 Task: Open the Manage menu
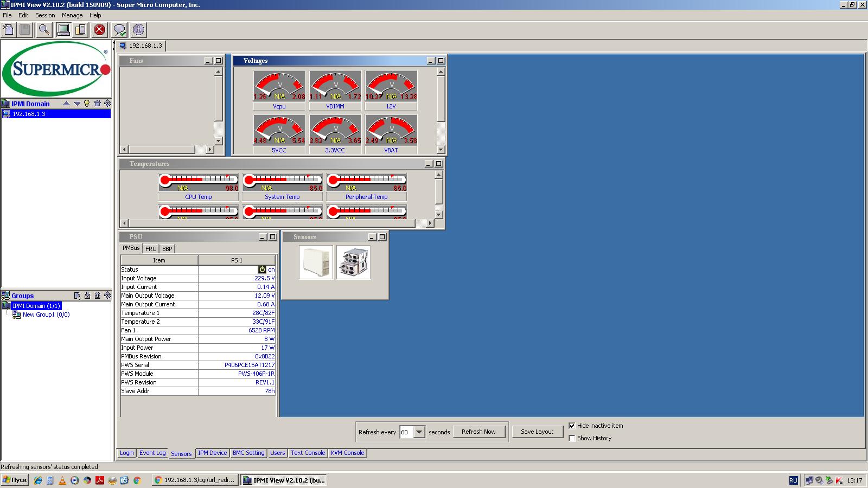pyautogui.click(x=72, y=15)
